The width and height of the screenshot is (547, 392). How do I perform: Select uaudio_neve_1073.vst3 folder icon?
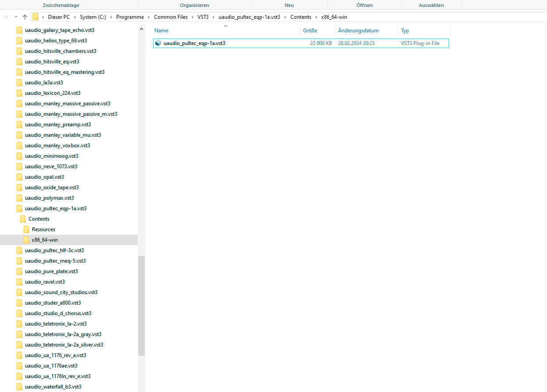click(19, 167)
